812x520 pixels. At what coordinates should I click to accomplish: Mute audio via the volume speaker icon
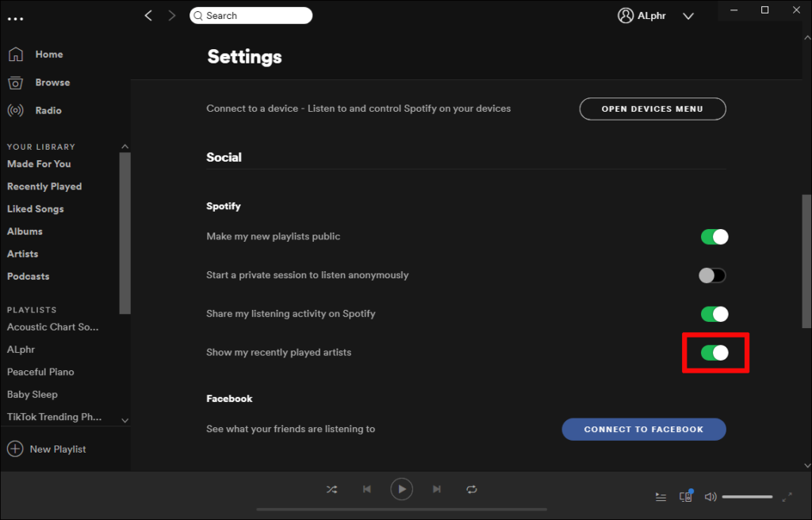[x=710, y=496]
